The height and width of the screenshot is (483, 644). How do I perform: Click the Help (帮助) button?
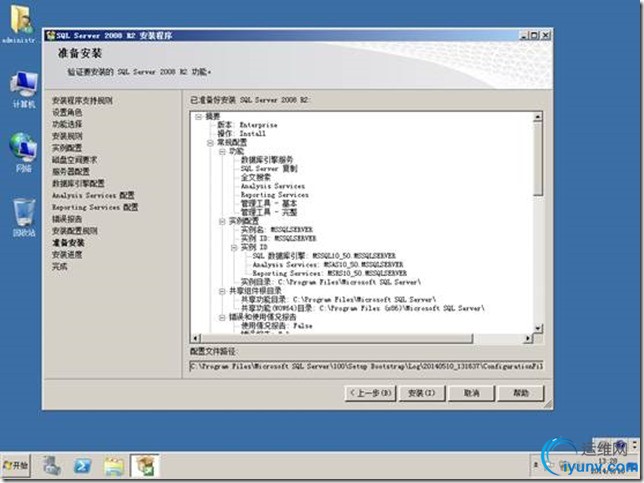coord(521,393)
